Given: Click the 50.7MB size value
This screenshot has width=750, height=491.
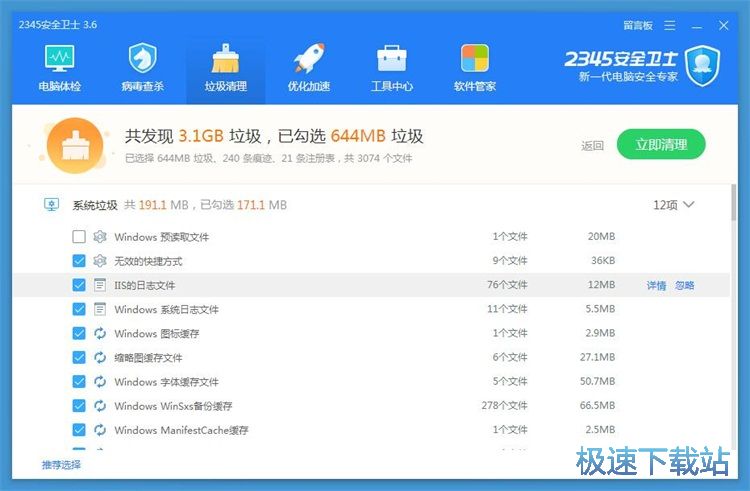Looking at the screenshot, I should click(597, 382).
